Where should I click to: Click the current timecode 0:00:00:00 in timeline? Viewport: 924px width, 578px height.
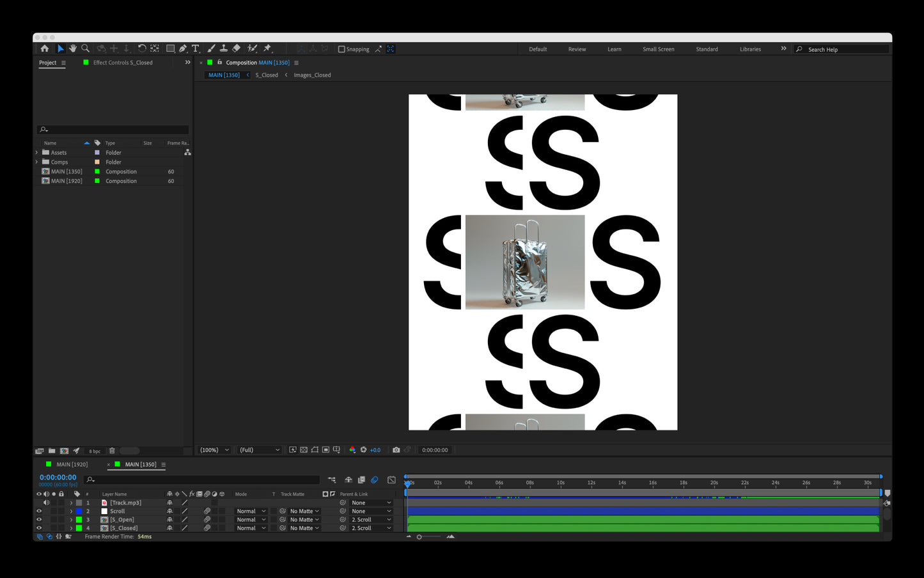pos(58,477)
